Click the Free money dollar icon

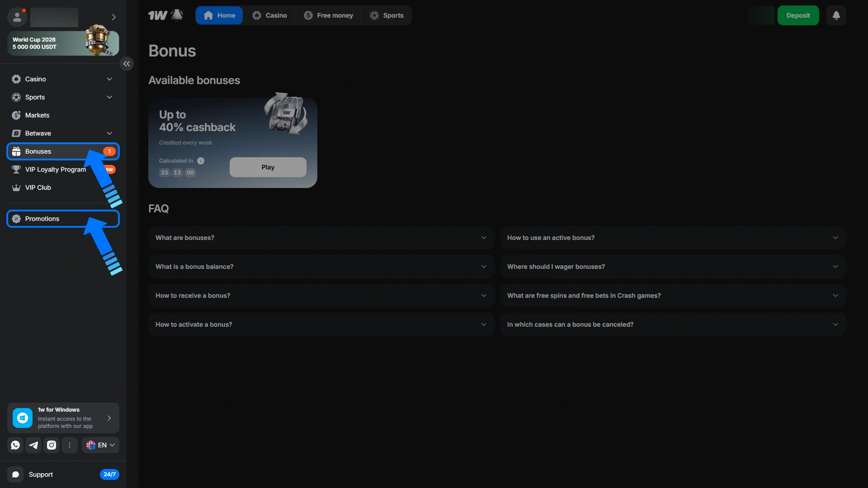pyautogui.click(x=308, y=15)
